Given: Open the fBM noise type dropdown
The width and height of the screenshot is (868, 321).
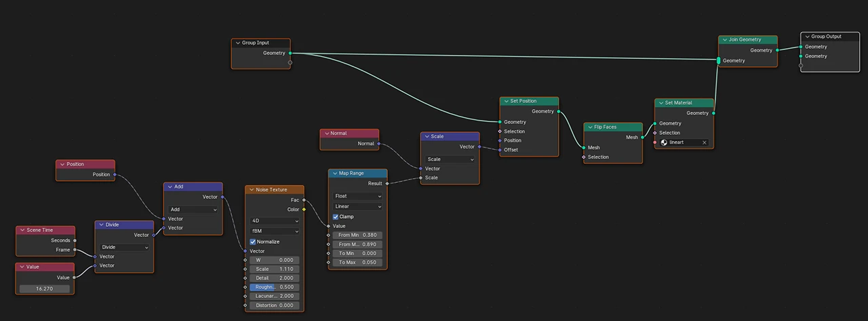Looking at the screenshot, I should coord(274,231).
